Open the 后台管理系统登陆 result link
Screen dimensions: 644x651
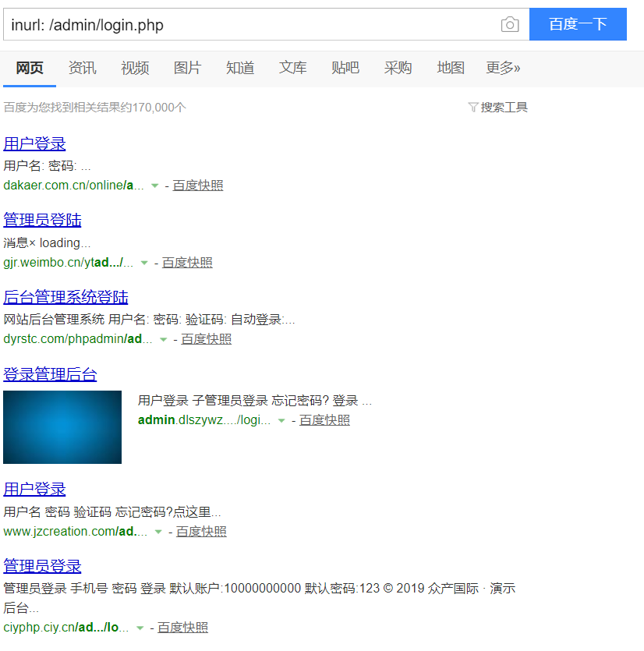pos(65,296)
